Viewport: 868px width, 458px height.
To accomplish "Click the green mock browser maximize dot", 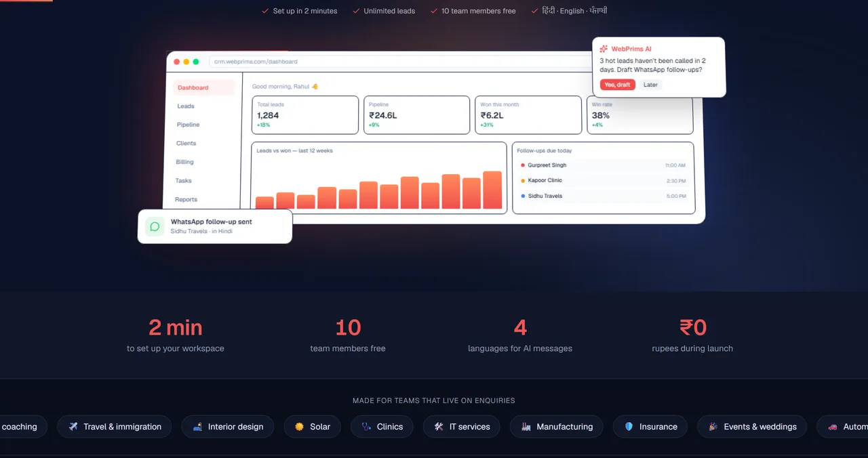I will 196,62.
